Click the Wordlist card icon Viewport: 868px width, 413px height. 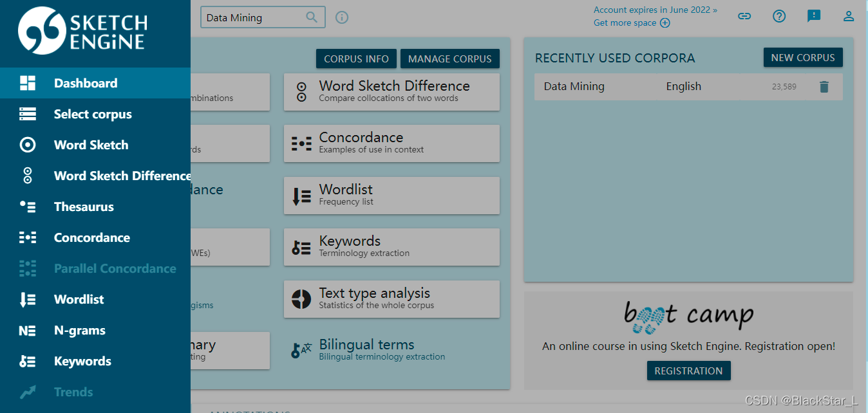(301, 196)
